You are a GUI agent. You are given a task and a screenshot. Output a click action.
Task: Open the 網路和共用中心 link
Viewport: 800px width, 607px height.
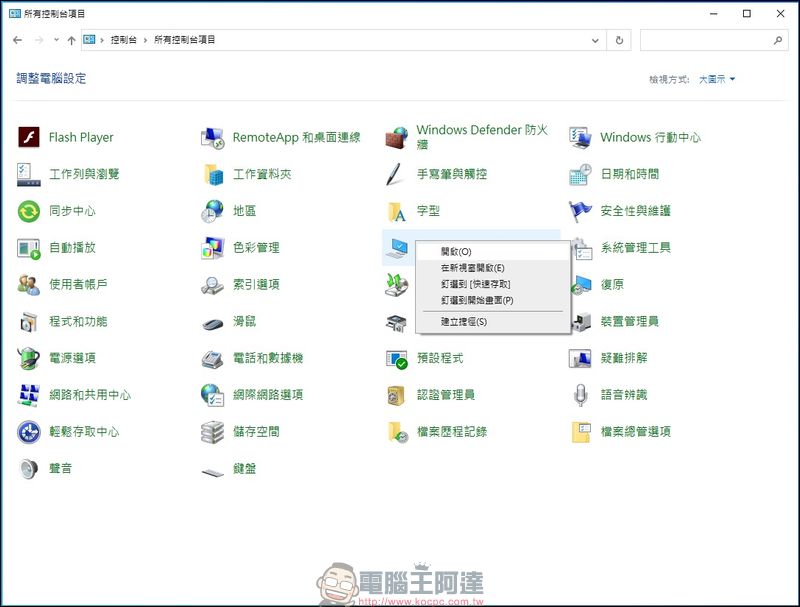click(x=90, y=395)
